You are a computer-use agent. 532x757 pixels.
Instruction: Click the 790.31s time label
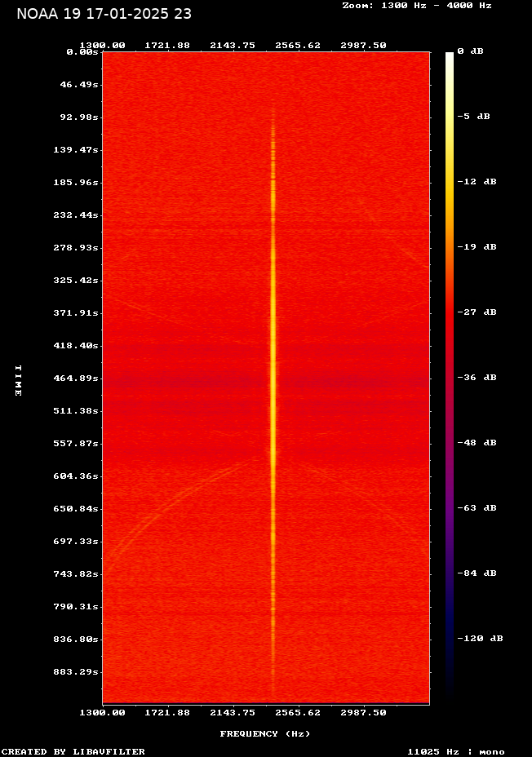[76, 606]
